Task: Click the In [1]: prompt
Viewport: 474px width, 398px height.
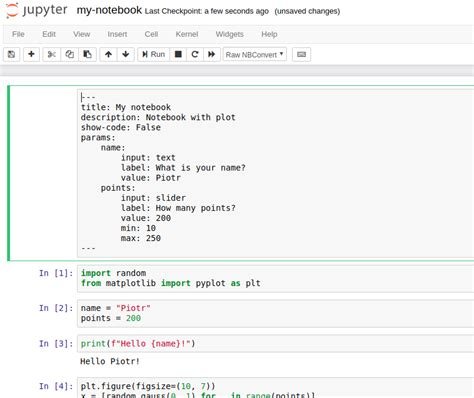Action: pos(56,273)
